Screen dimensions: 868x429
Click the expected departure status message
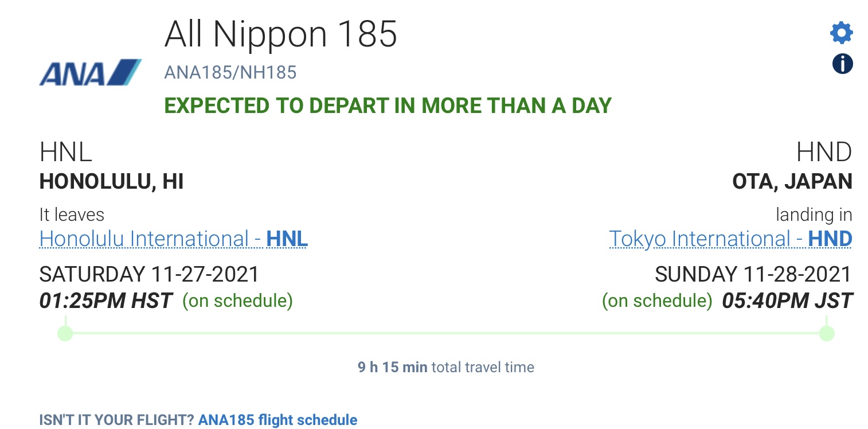pyautogui.click(x=388, y=106)
